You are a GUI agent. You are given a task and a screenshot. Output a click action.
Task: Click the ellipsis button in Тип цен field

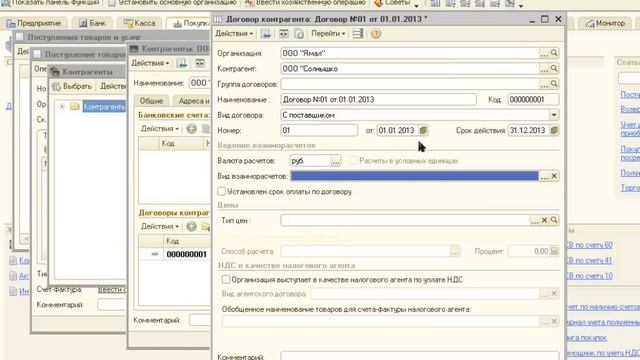click(535, 220)
